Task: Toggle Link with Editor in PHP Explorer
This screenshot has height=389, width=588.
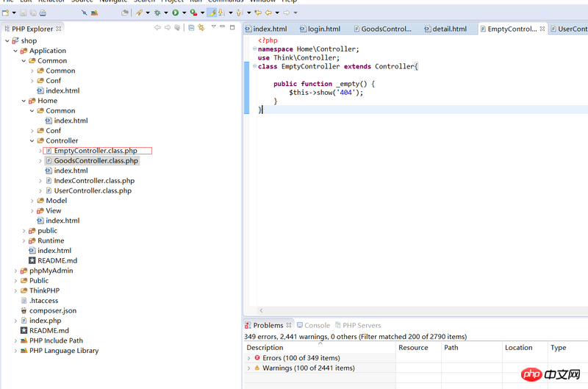Action: 202,28
